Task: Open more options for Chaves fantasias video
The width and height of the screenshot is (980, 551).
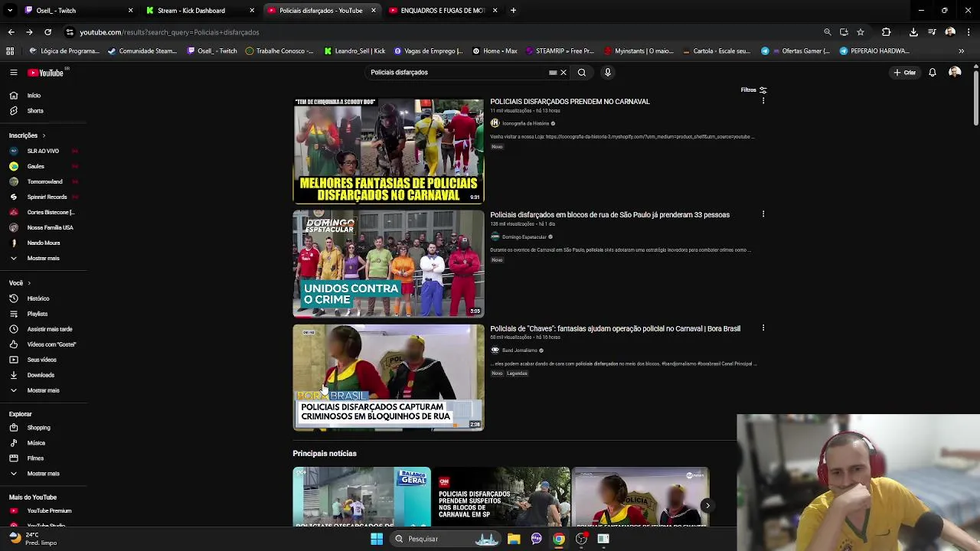Action: click(x=763, y=328)
